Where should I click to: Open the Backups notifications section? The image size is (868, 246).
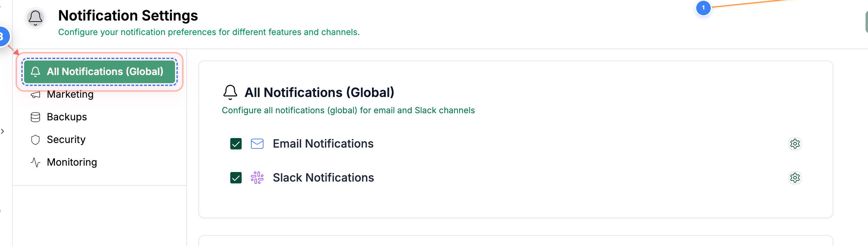click(x=67, y=117)
